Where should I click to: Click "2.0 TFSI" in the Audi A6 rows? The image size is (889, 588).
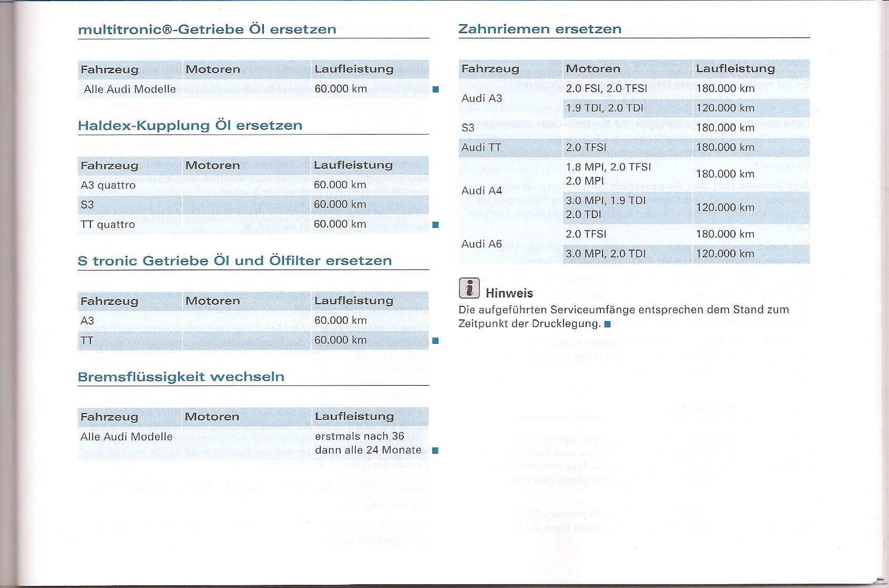point(586,234)
